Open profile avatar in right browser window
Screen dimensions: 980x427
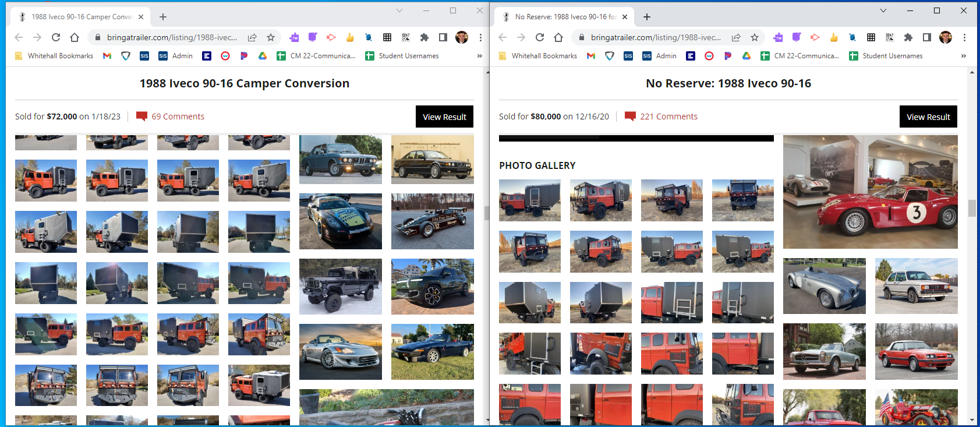tap(946, 37)
